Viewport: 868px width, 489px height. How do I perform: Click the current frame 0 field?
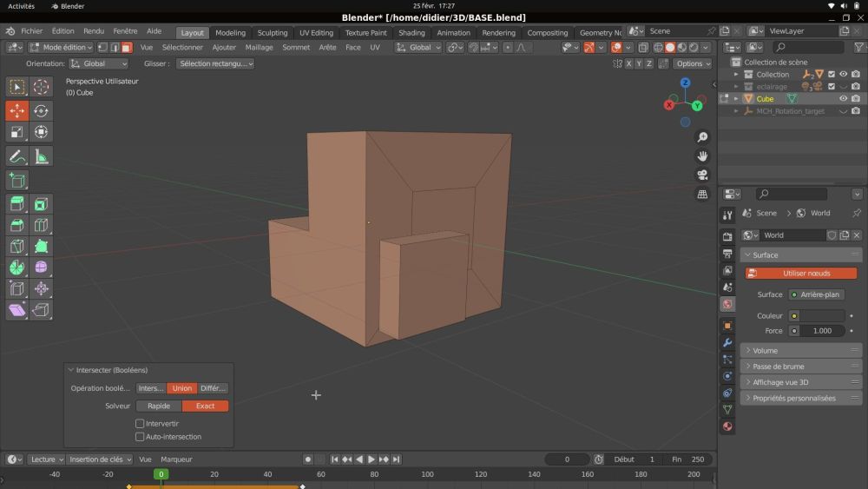pyautogui.click(x=567, y=459)
